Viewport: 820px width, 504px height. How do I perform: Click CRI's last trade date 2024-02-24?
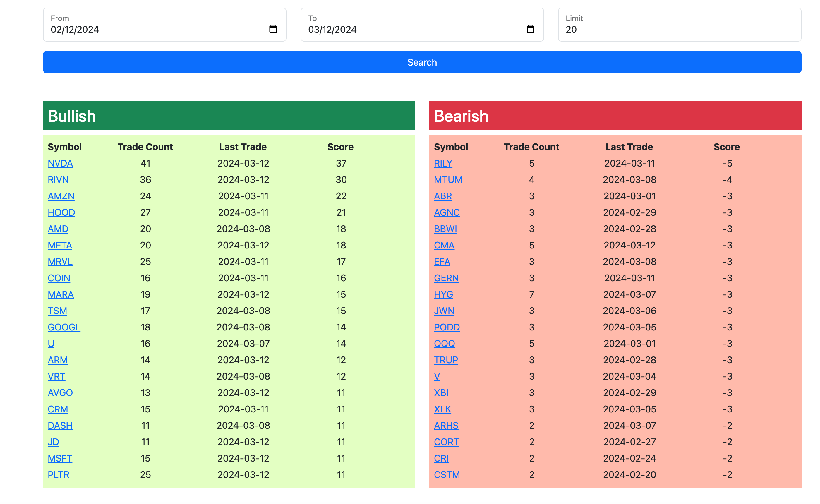(629, 458)
